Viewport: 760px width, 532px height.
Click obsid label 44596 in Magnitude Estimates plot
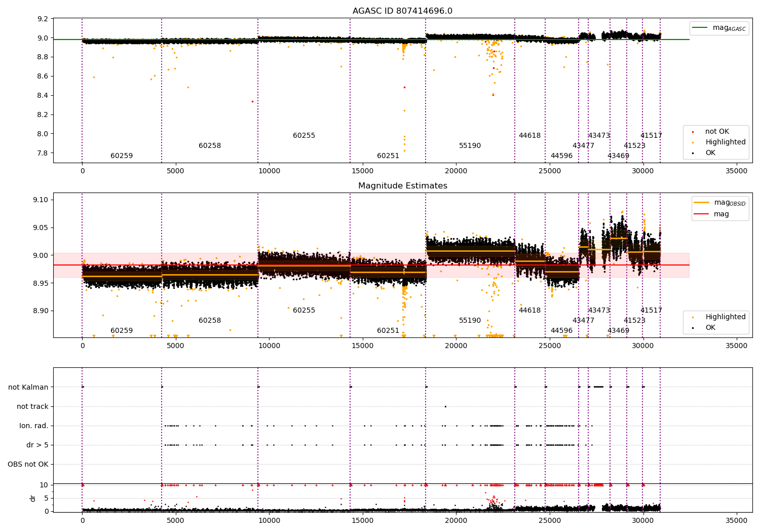pyautogui.click(x=561, y=331)
